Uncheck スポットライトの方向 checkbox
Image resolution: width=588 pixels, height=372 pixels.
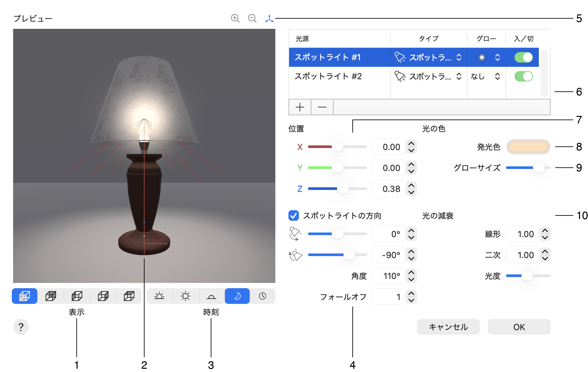tap(294, 215)
